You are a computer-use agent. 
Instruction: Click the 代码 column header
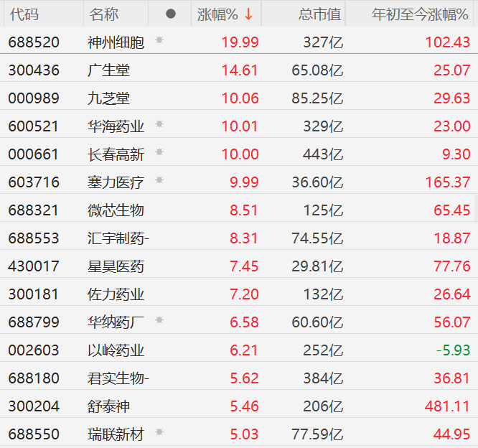point(24,14)
